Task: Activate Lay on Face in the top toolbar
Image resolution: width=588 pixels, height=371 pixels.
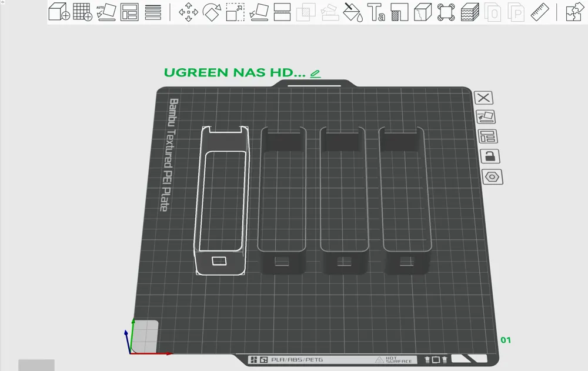Action: point(259,12)
